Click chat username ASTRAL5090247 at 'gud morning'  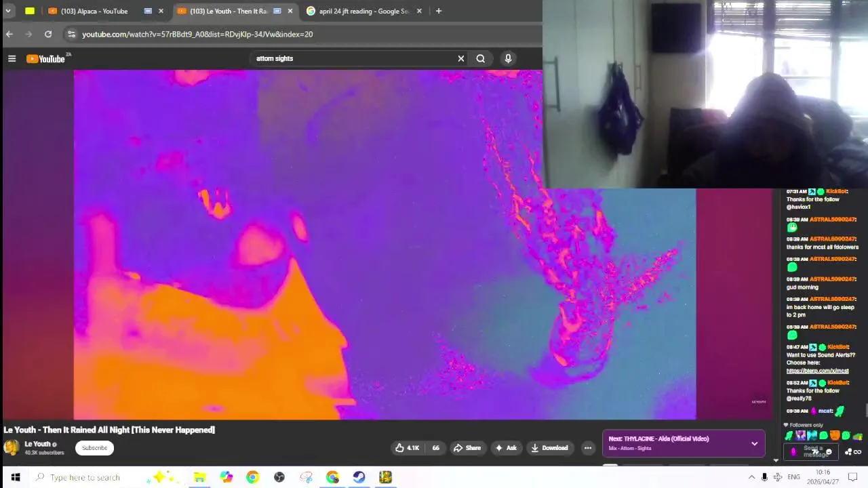tap(832, 279)
